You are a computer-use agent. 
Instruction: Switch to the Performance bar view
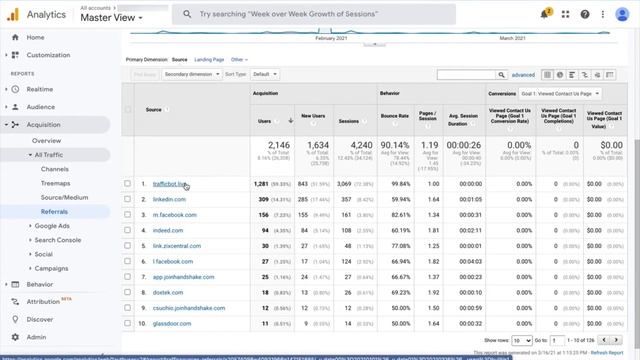pyautogui.click(x=572, y=75)
